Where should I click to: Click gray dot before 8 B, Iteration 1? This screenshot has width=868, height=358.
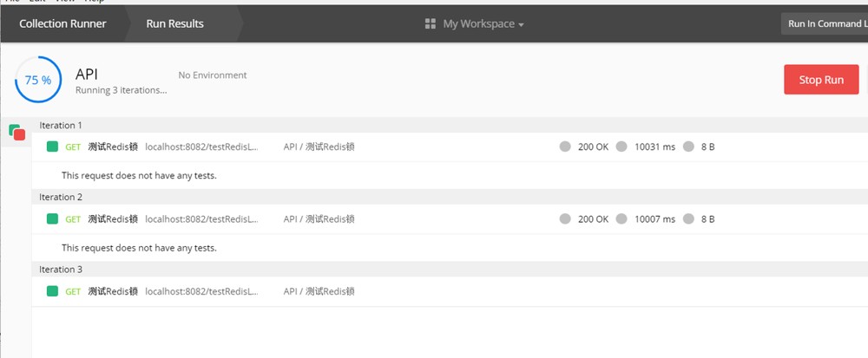tap(688, 146)
